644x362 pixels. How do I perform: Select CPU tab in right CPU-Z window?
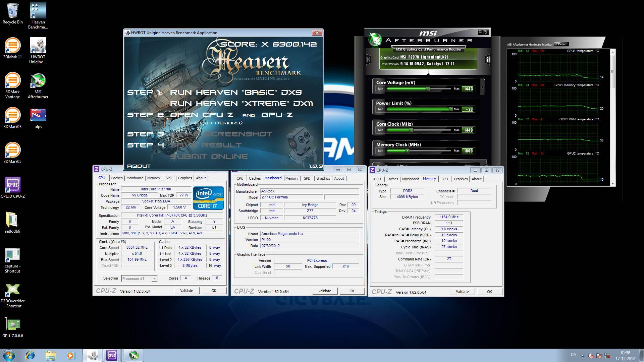(378, 179)
